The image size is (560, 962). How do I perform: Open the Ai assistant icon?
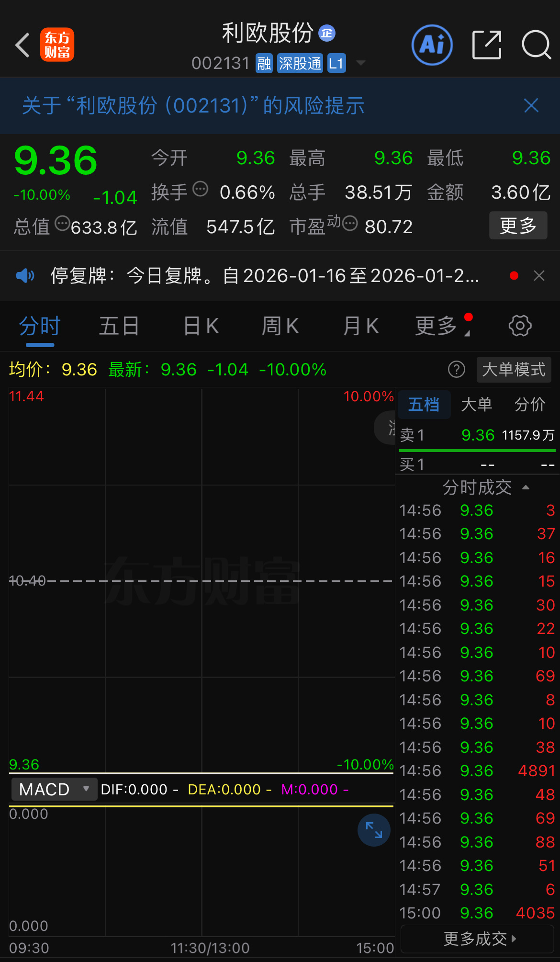click(432, 45)
